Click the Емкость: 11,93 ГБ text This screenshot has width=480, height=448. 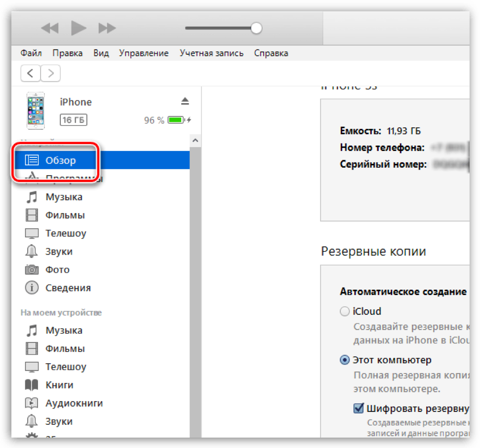click(x=380, y=131)
